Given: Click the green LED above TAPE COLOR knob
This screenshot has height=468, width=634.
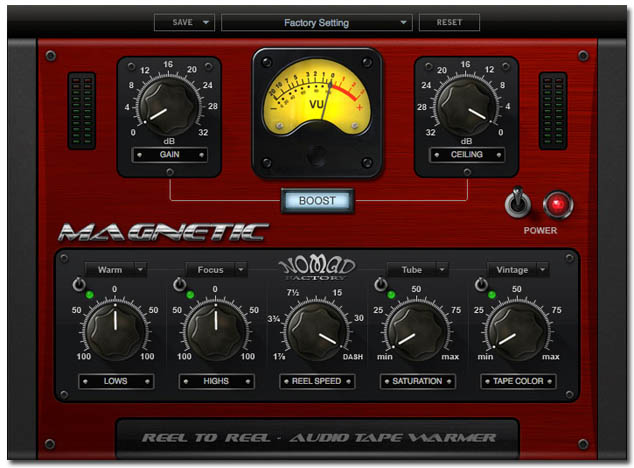Looking at the screenshot, I should pyautogui.click(x=492, y=294).
